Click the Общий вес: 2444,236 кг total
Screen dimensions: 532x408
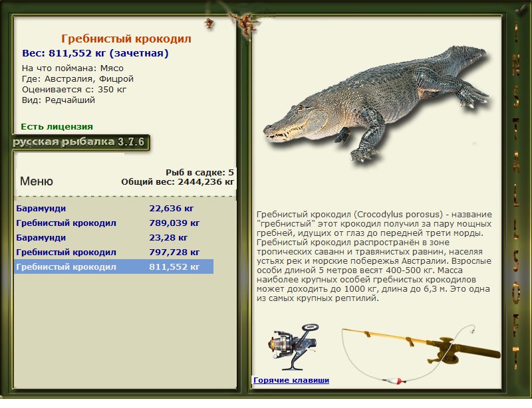point(178,181)
